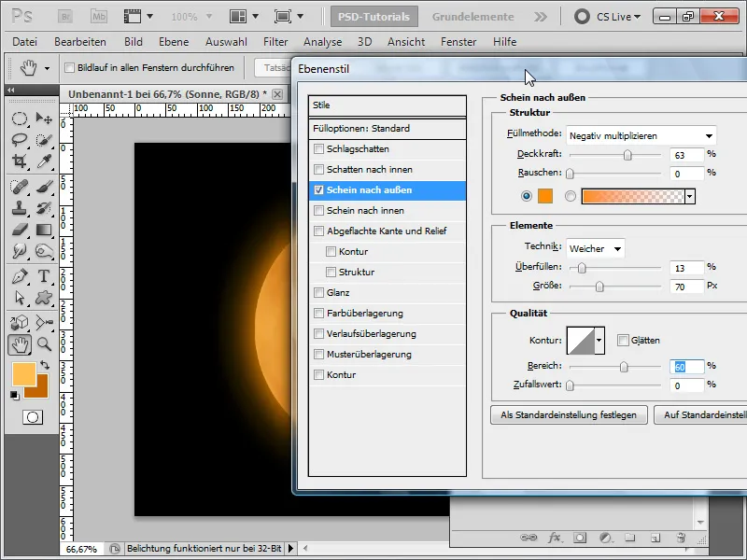747x560 pixels.
Task: Expand more workspaces chevron
Action: [x=541, y=17]
